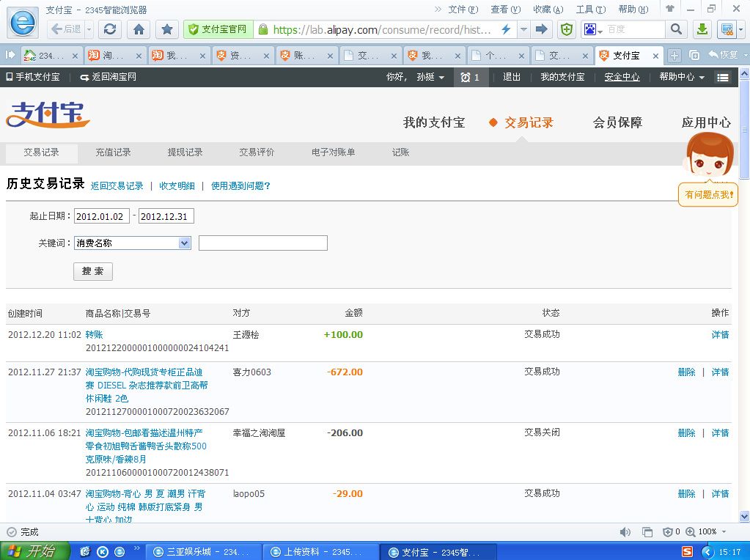Open the Windows 开始 start button

coord(35,551)
